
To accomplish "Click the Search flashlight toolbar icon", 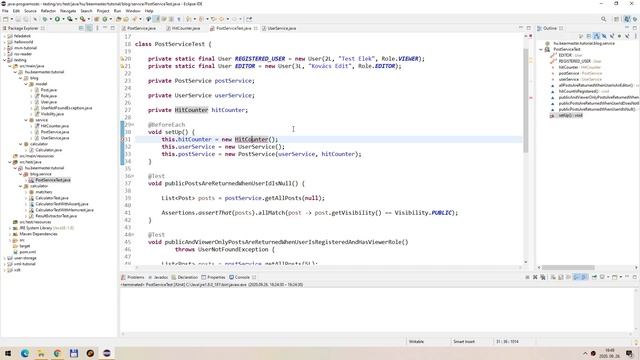I will click(x=135, y=19).
